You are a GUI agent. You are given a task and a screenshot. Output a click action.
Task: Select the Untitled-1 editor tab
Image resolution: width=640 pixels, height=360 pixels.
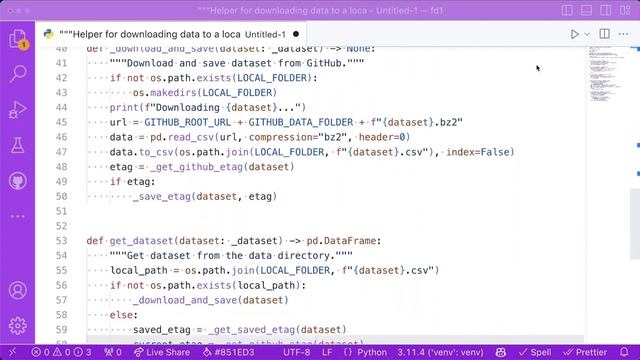171,34
